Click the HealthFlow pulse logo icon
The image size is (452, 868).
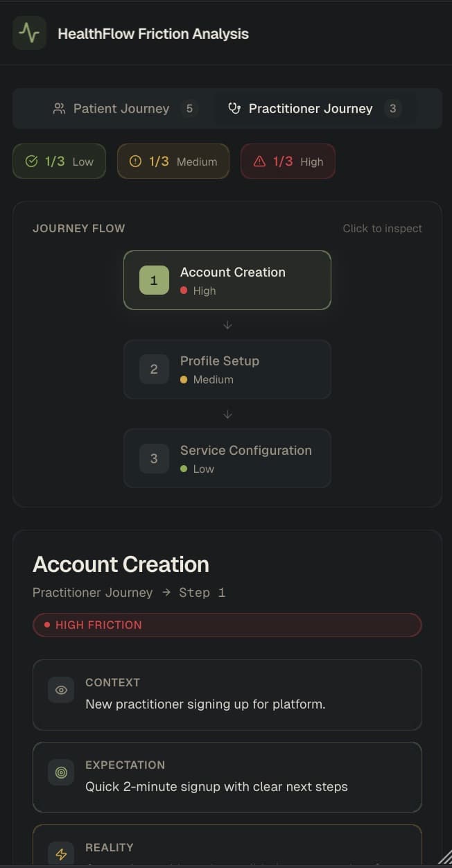(x=29, y=33)
